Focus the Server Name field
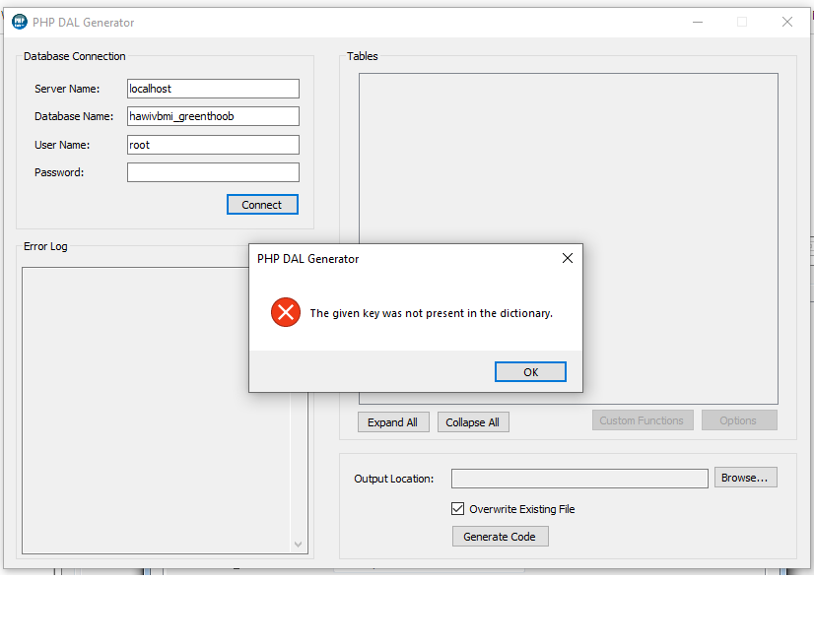Screen dimensions: 814x644 [x=213, y=89]
